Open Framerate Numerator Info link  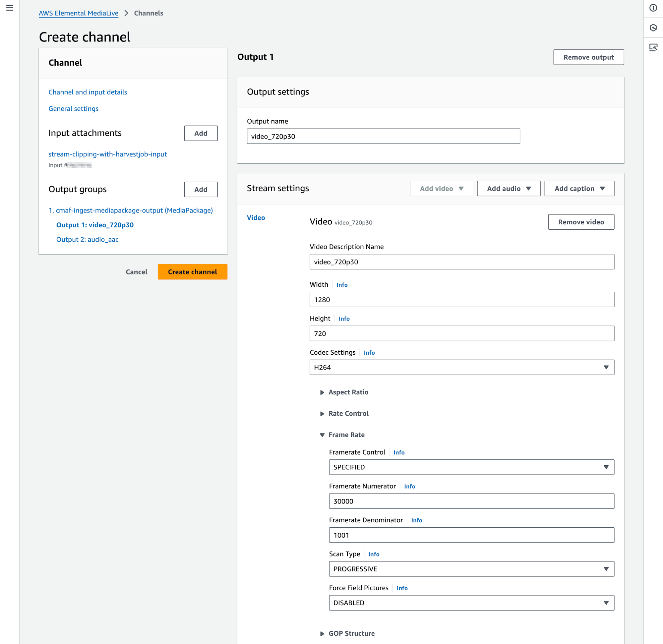click(409, 486)
